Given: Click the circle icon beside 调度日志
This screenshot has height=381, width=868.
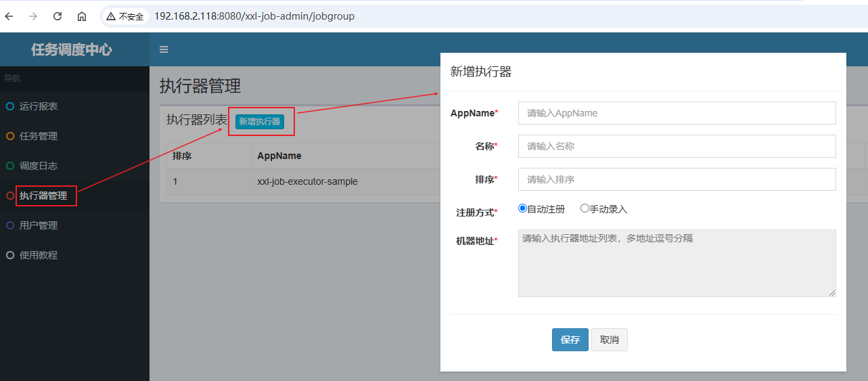Looking at the screenshot, I should pyautogui.click(x=10, y=166).
